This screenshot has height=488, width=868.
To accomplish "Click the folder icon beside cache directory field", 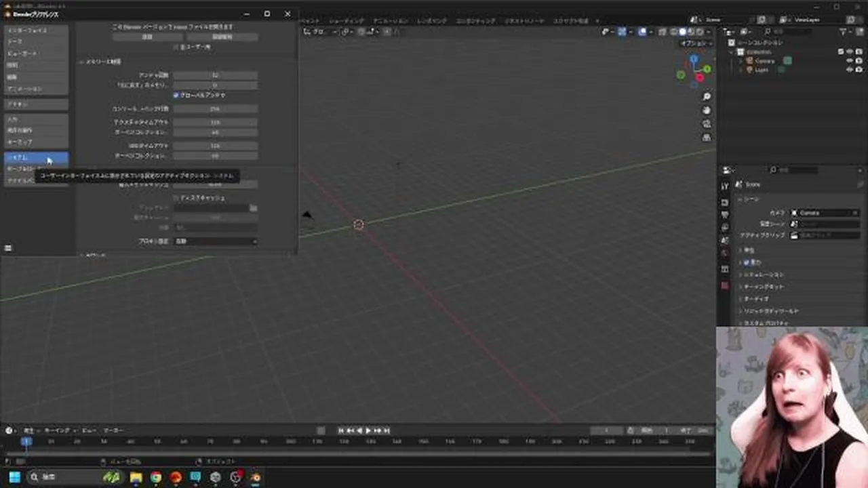I will pyautogui.click(x=253, y=208).
